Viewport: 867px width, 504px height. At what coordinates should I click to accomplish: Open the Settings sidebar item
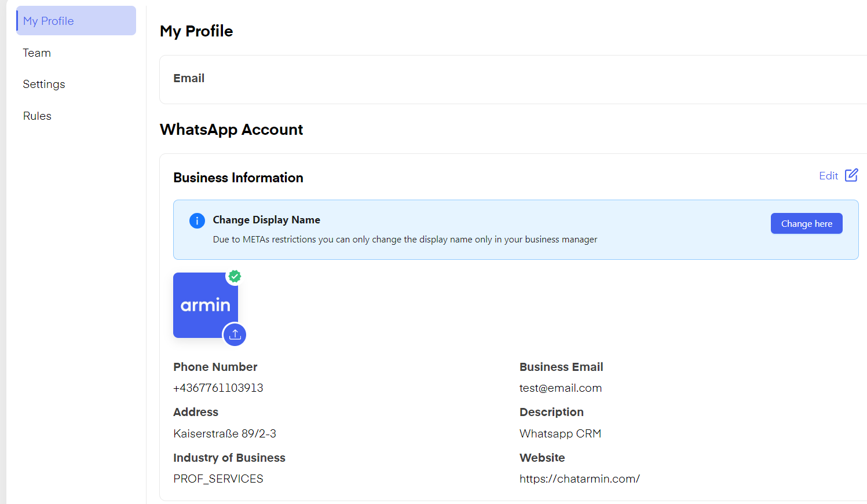pyautogui.click(x=44, y=84)
